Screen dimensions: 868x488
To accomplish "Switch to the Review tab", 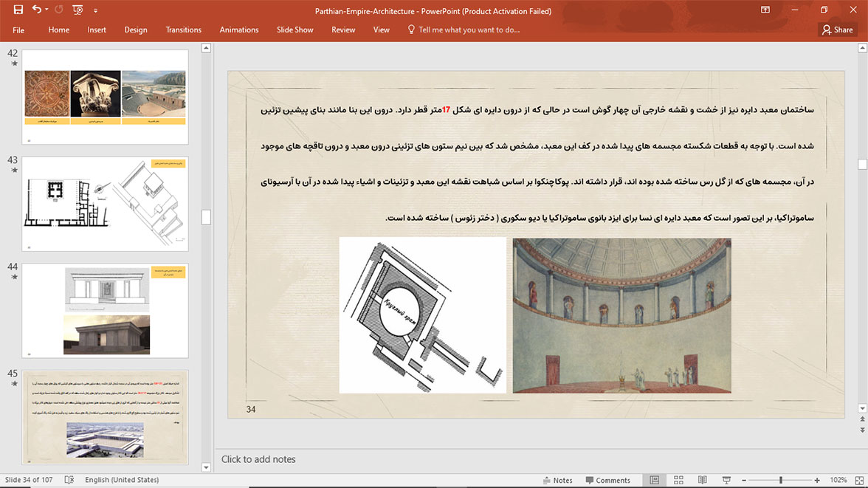I will (343, 30).
